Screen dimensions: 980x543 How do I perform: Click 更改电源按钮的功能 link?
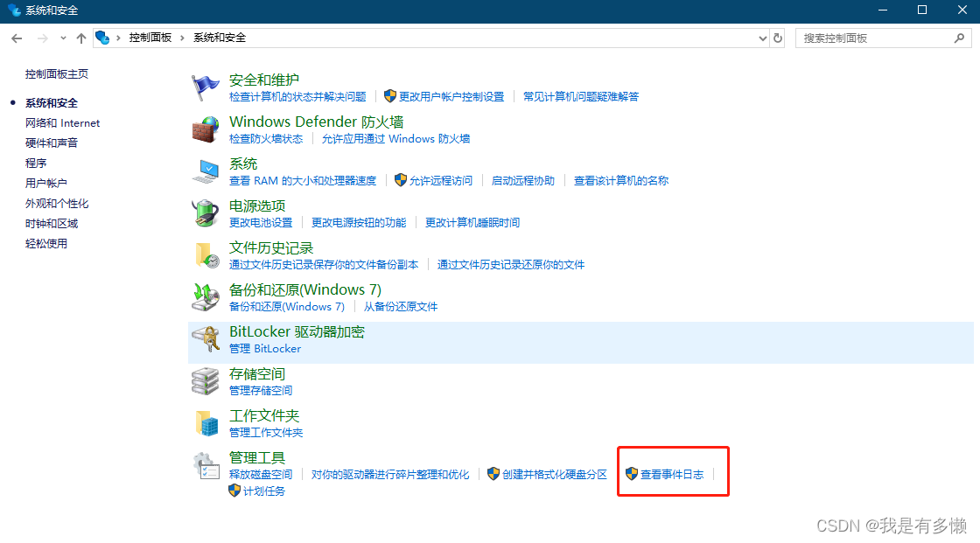(x=359, y=222)
